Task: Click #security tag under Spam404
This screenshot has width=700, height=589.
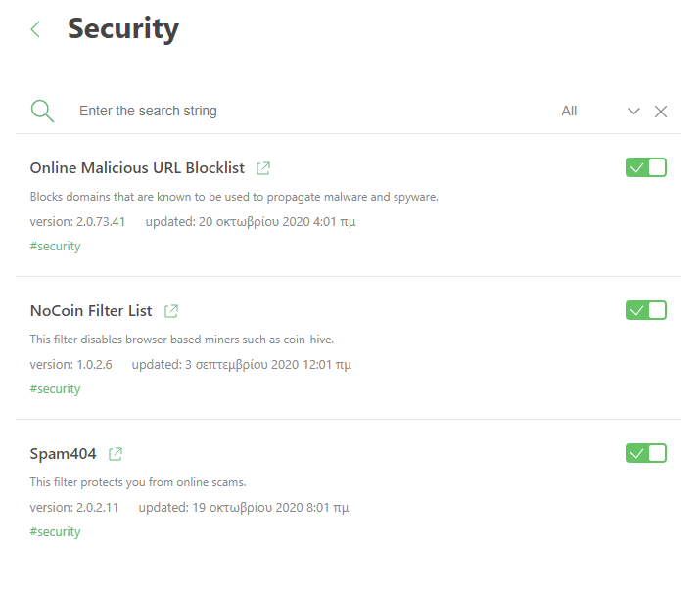Action: tap(56, 532)
